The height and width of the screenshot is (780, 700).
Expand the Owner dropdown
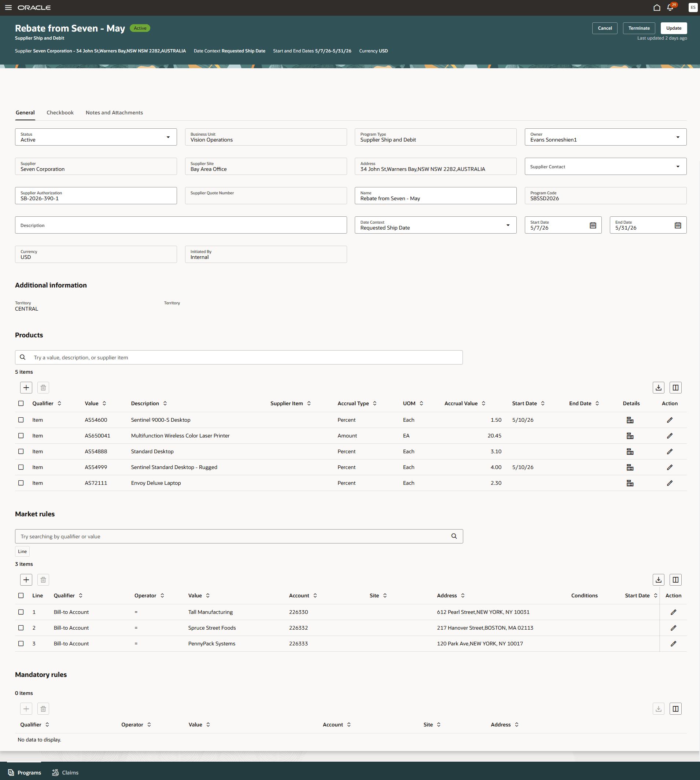pos(678,138)
